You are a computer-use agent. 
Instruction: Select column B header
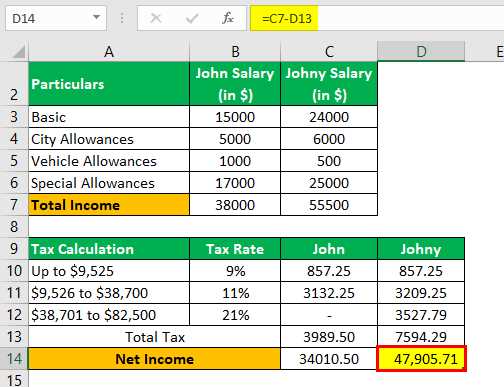tap(235, 51)
